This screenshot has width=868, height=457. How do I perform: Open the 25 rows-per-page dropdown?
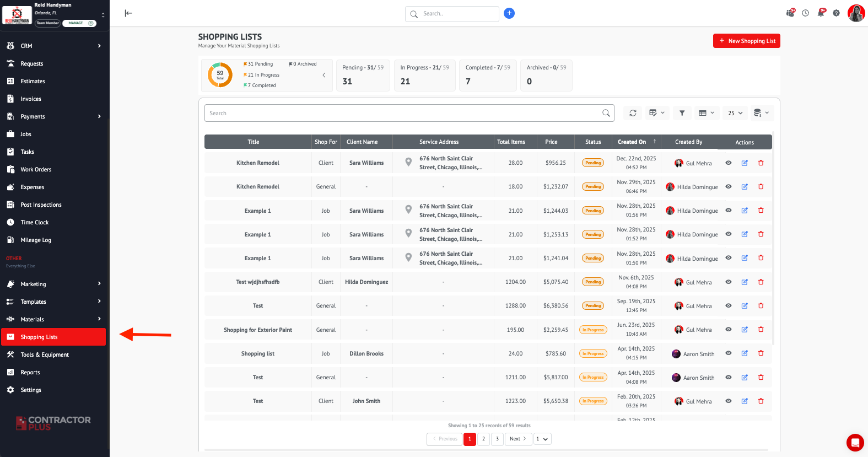tap(735, 113)
